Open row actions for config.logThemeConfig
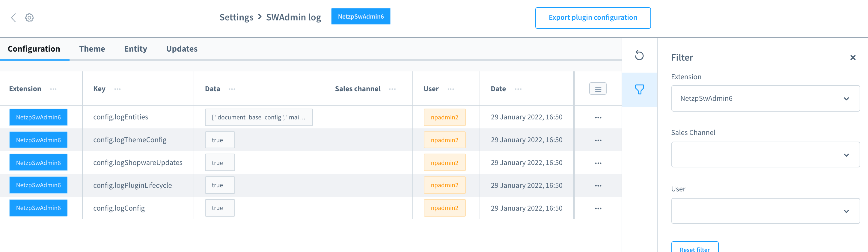The image size is (868, 252). click(598, 140)
